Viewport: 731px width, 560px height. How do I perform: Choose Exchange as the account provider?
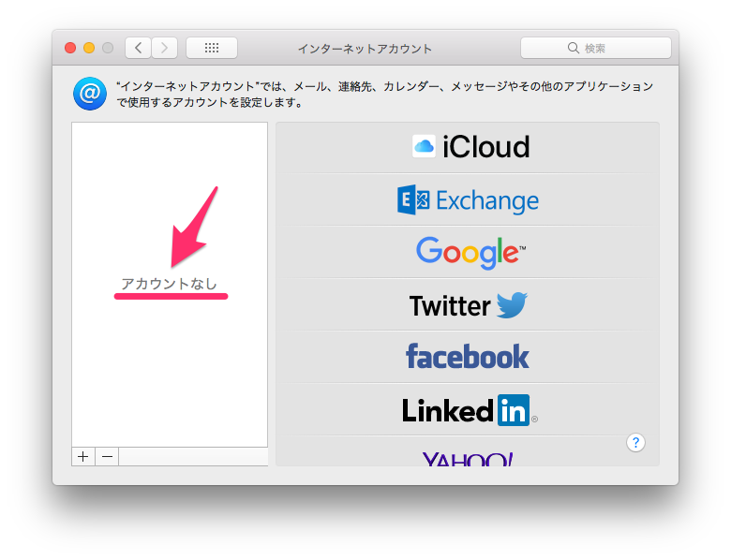468,199
